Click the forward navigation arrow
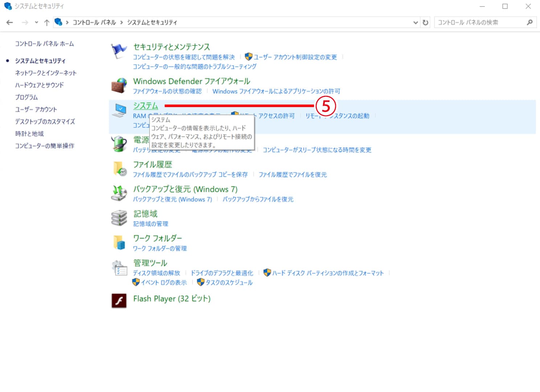 point(25,23)
